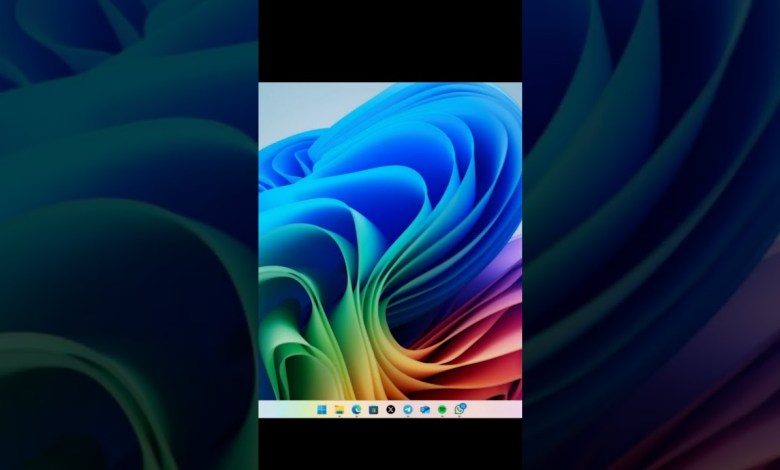The image size is (780, 470).
Task: Launch the X app from taskbar
Action: (x=390, y=409)
